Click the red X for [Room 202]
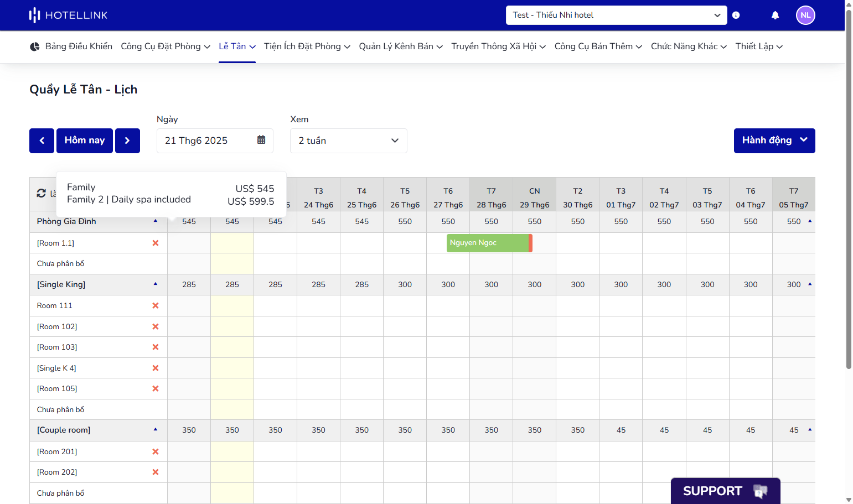853x504 pixels. click(x=156, y=472)
